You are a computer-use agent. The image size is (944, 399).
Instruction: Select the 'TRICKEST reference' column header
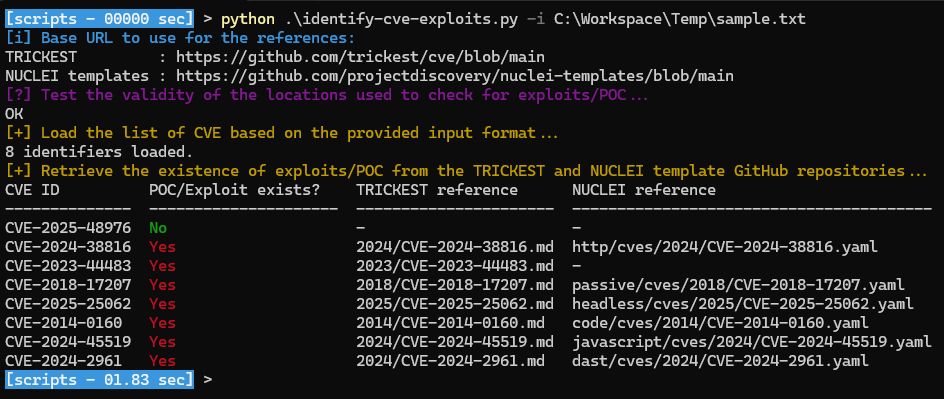tap(436, 190)
